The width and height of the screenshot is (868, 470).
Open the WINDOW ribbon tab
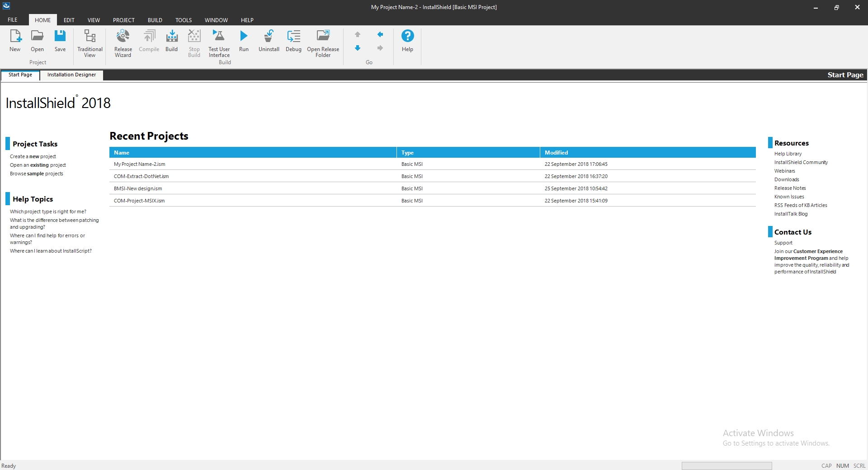[216, 20]
